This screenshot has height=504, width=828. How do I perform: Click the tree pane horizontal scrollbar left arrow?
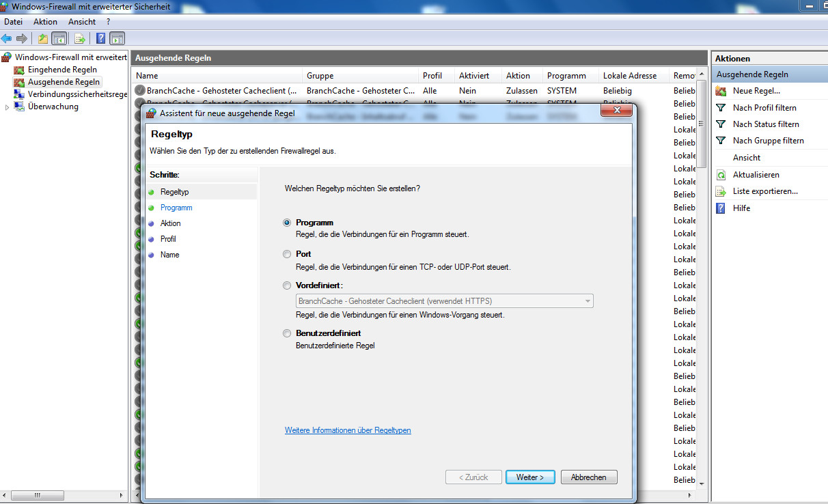point(5,495)
